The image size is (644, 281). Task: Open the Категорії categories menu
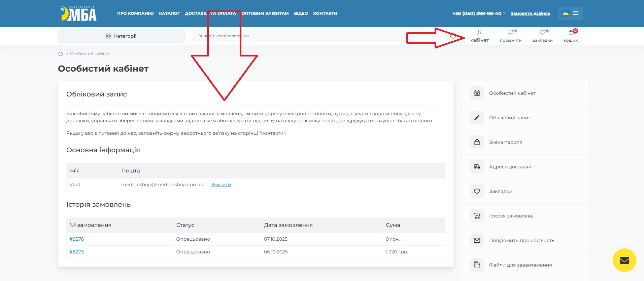pos(121,36)
